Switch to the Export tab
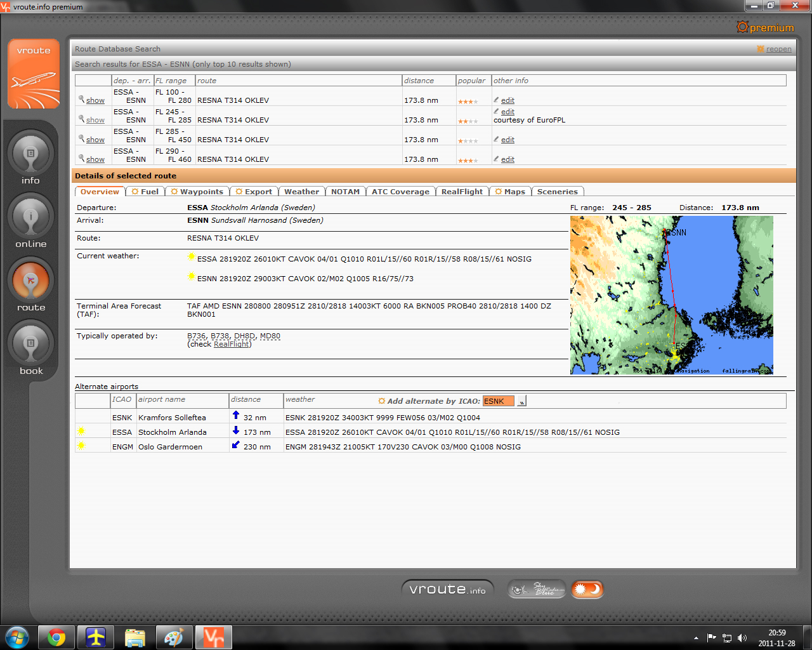812x650 pixels. pos(254,192)
